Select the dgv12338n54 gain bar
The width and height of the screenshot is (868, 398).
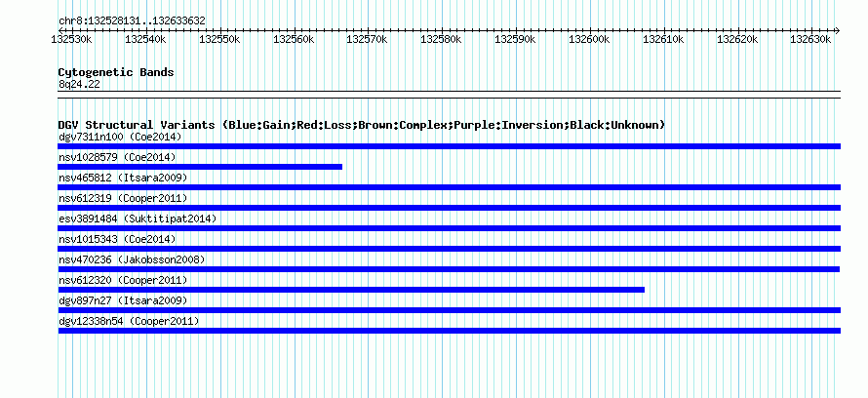pos(449,331)
